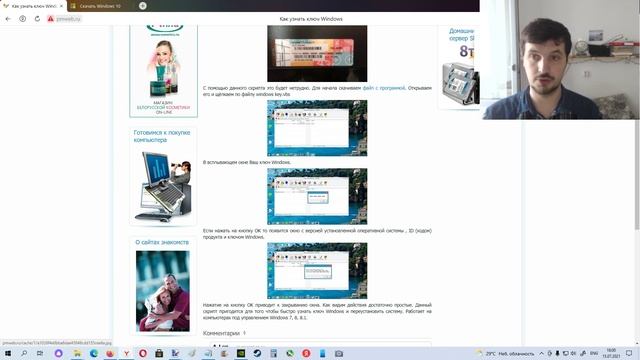
Task: Open the Nvidia green taskbar icon
Action: pos(241,353)
